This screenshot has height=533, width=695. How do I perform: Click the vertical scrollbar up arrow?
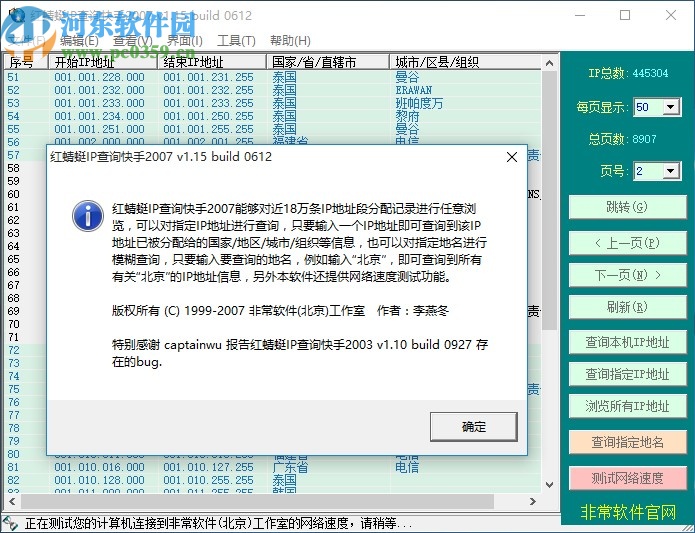[x=550, y=63]
